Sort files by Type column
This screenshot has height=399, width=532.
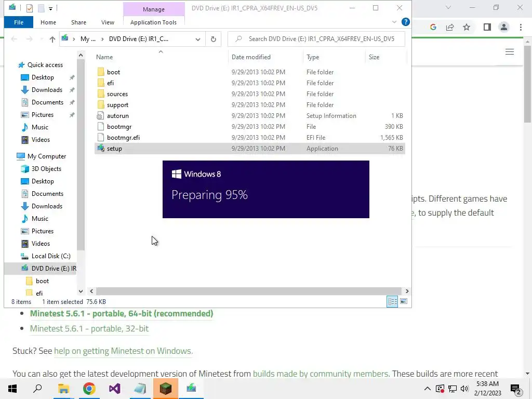313,57
